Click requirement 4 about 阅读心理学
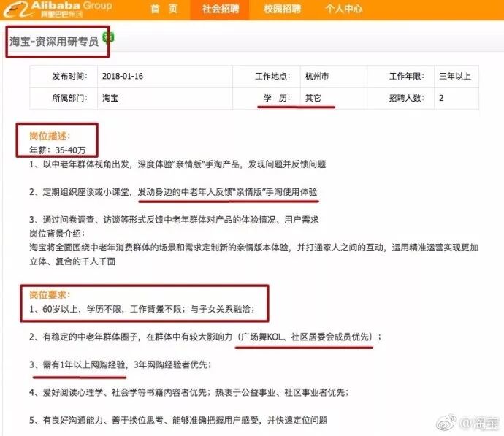The height and width of the screenshot is (436, 504). 188,392
